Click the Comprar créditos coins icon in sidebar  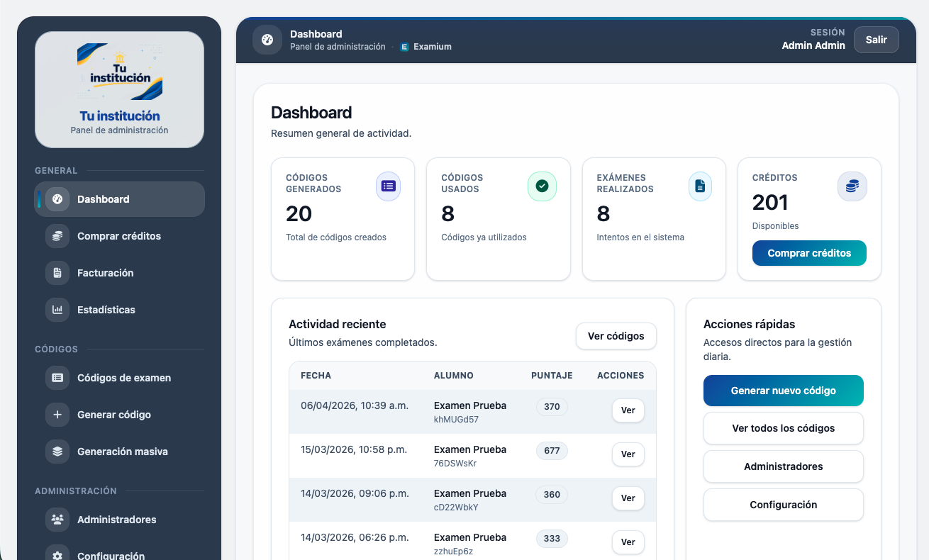tap(57, 236)
